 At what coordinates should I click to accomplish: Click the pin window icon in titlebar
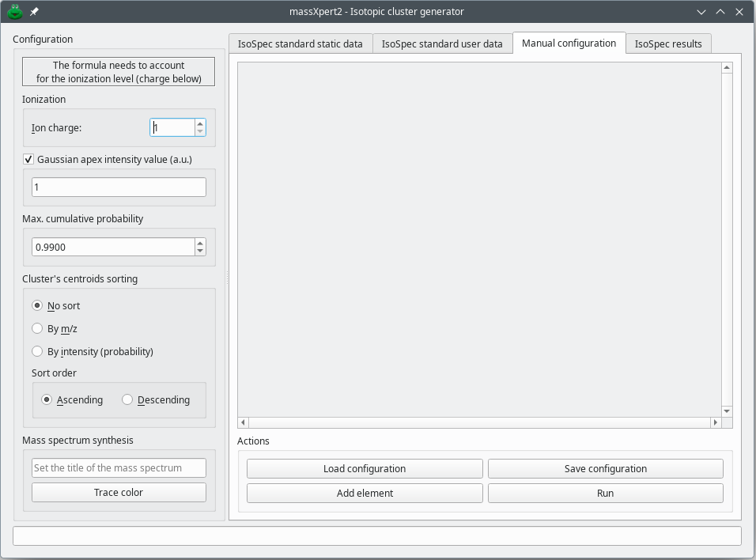pos(34,12)
